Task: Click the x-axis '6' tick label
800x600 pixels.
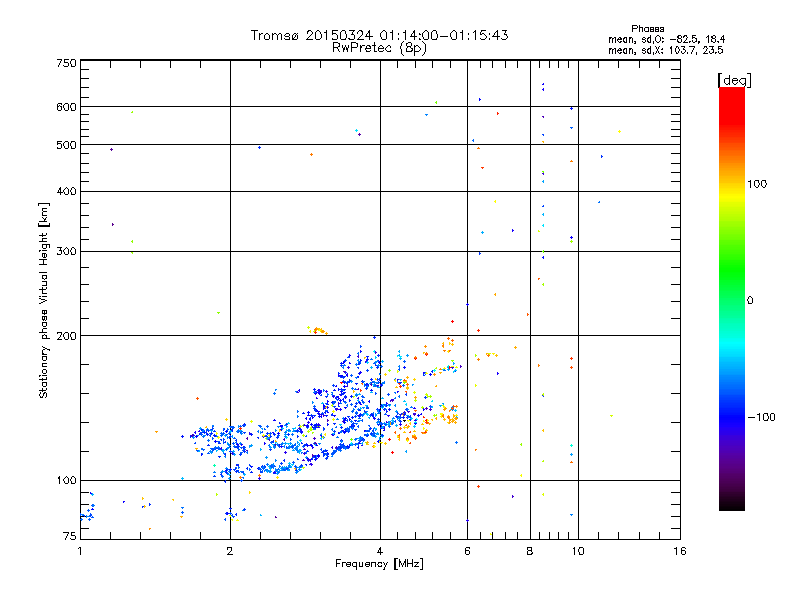Action: (x=467, y=551)
